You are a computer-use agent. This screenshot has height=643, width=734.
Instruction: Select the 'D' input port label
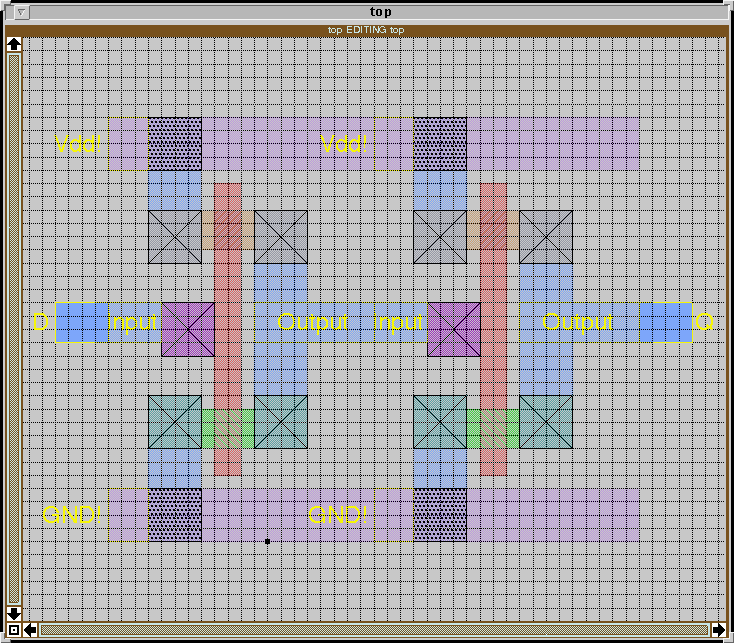[41, 322]
